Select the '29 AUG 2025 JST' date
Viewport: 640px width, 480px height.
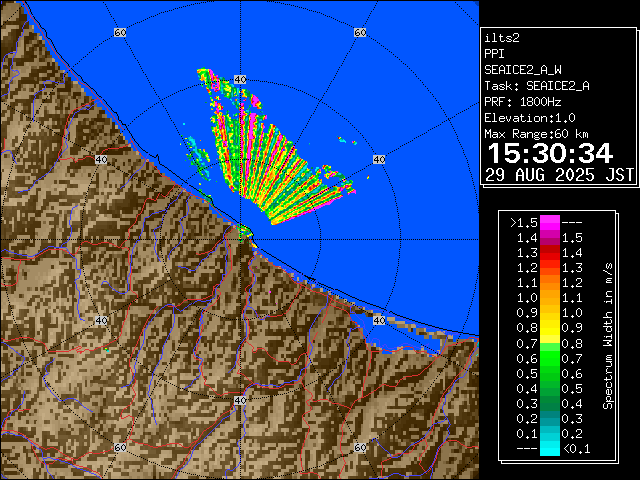click(559, 174)
